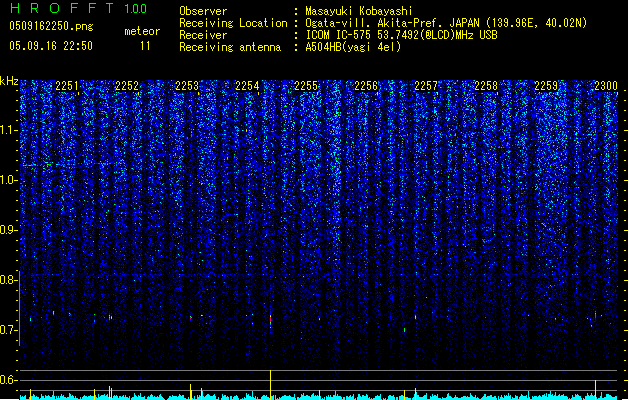Screen dimensions: 629x400
Task: Click the 1.1 kHz frequency axis label
Action: point(9,130)
